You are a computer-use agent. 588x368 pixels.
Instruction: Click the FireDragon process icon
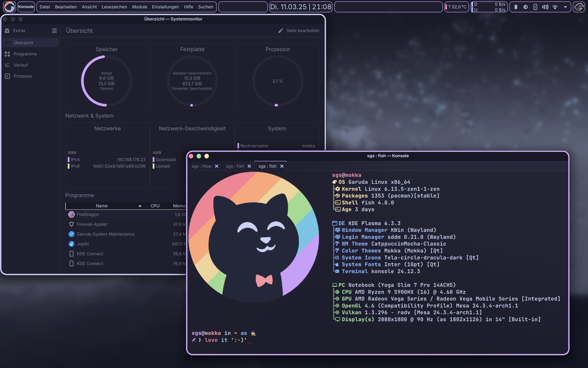[71, 214]
